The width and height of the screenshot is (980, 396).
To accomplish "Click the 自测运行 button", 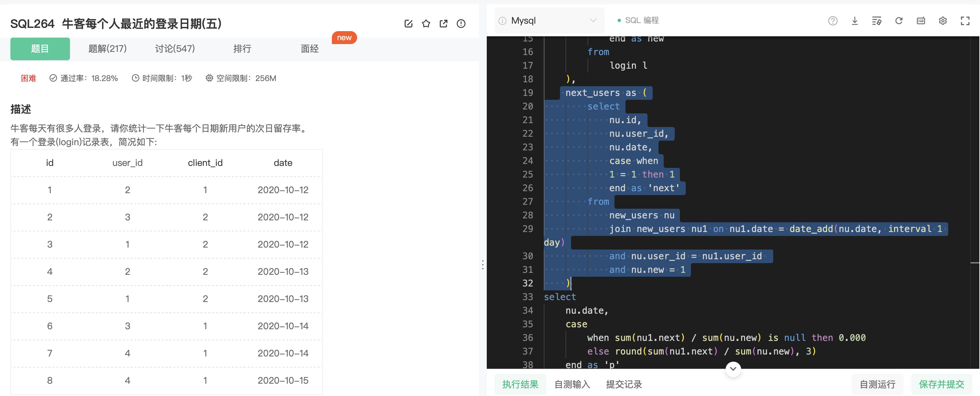I will point(877,384).
